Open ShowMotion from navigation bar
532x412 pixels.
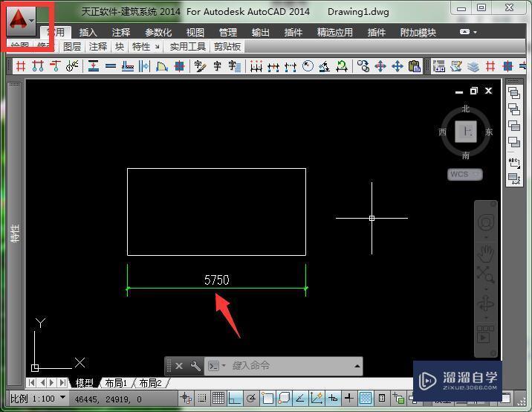(x=485, y=335)
